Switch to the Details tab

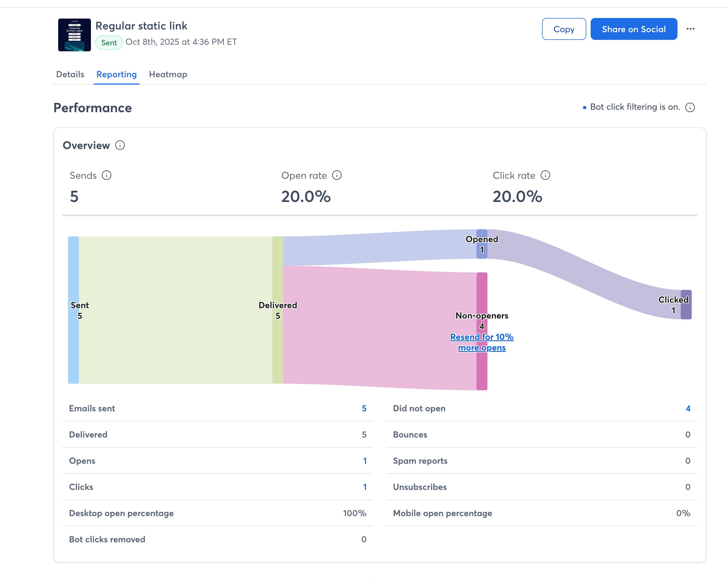tap(70, 74)
